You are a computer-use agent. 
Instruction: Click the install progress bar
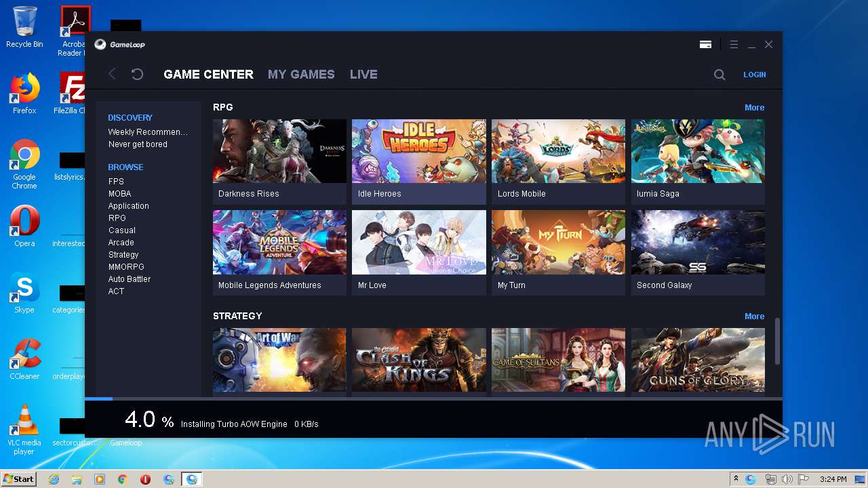pos(433,399)
